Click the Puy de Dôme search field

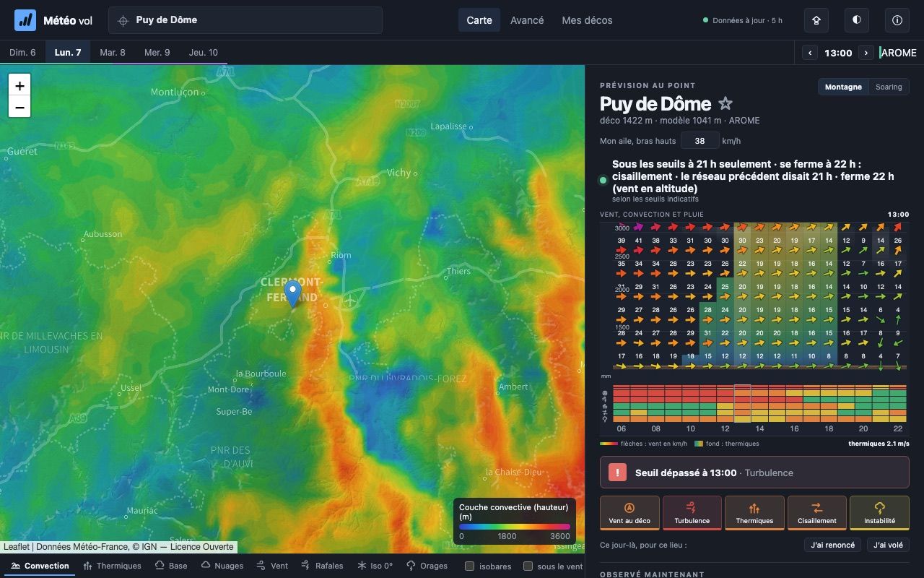245,20
